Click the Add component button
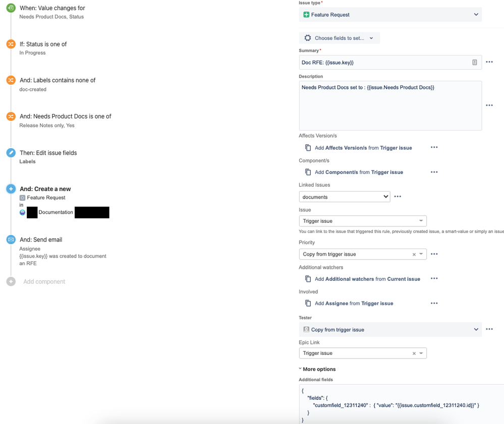 tap(44, 281)
